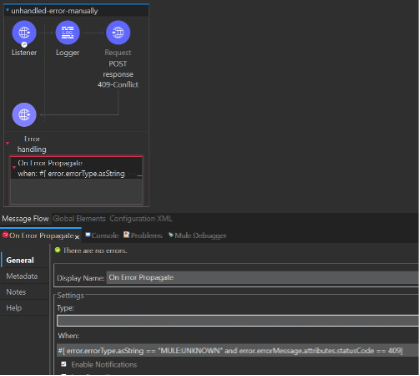Close the On Error Propagate properties tab

[77, 237]
